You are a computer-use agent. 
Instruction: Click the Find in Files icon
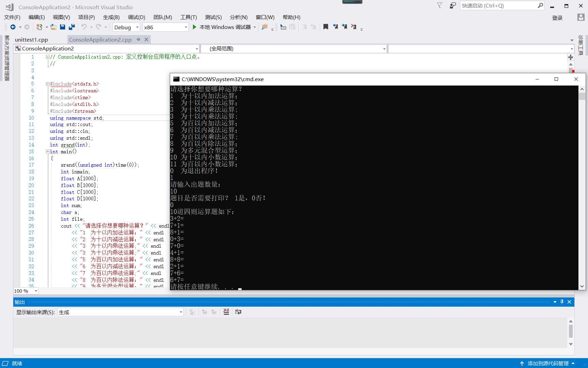(264, 27)
